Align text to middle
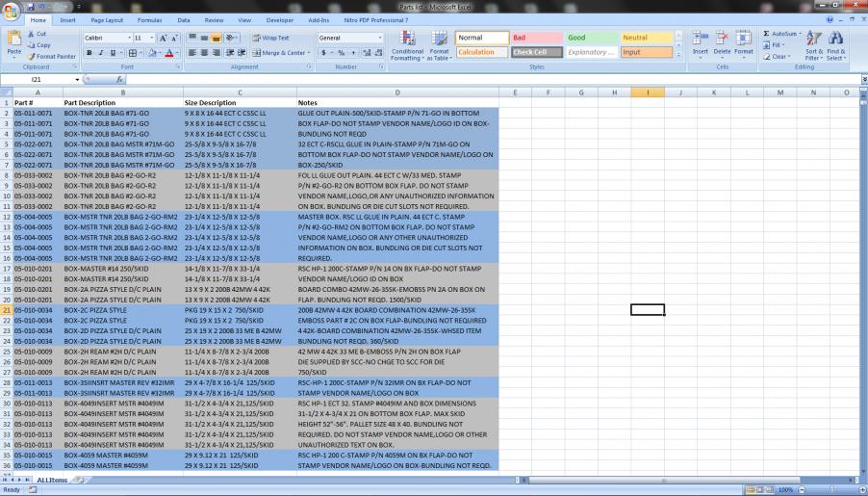The height and width of the screenshot is (496, 868). point(204,39)
